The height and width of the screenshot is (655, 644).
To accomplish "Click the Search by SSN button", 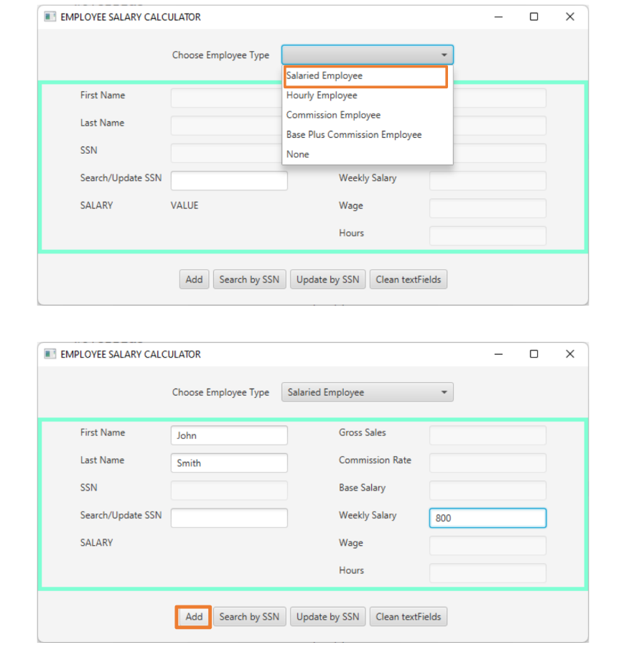I will click(249, 616).
